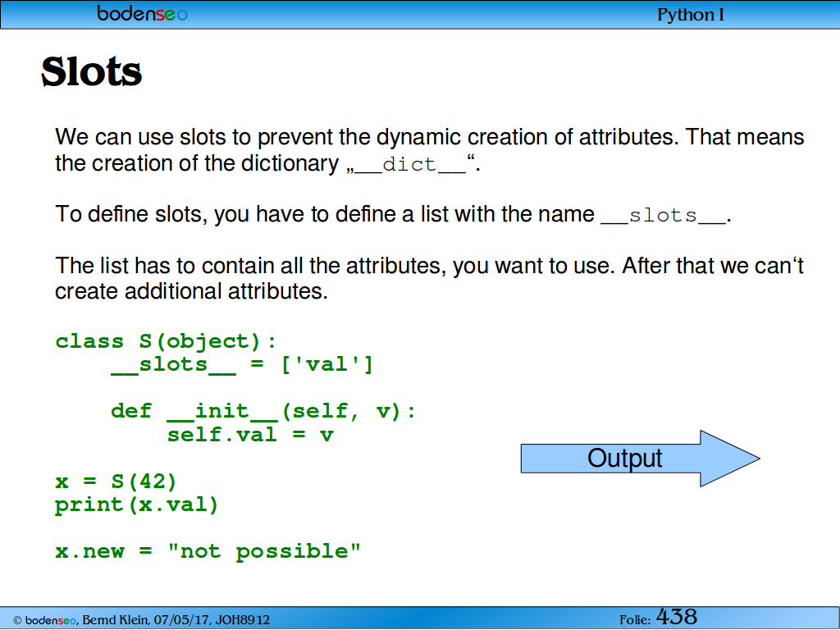Click the footer copyright text with Bernd Klein
840x630 pixels.
tap(141, 620)
